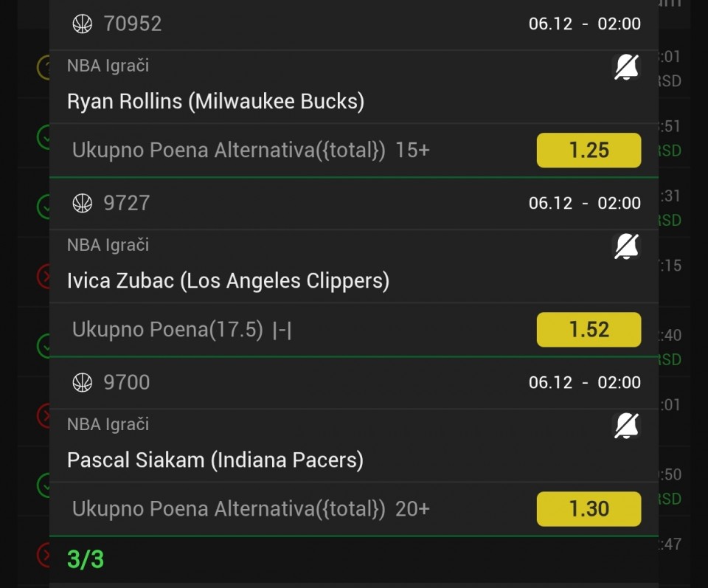Open Pascal Siakam (Indiana Pacers) entry
708x588 pixels.
[215, 460]
